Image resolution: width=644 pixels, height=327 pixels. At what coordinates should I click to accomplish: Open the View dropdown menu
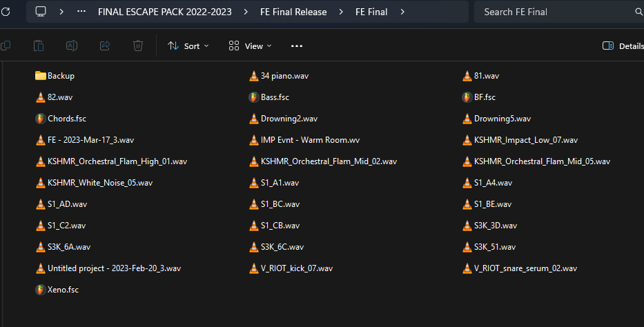250,46
